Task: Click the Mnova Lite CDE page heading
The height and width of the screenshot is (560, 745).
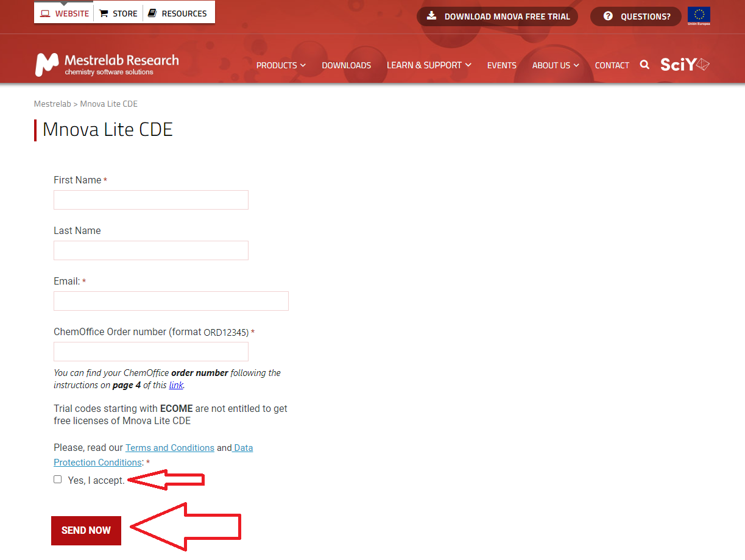Action: tap(108, 130)
